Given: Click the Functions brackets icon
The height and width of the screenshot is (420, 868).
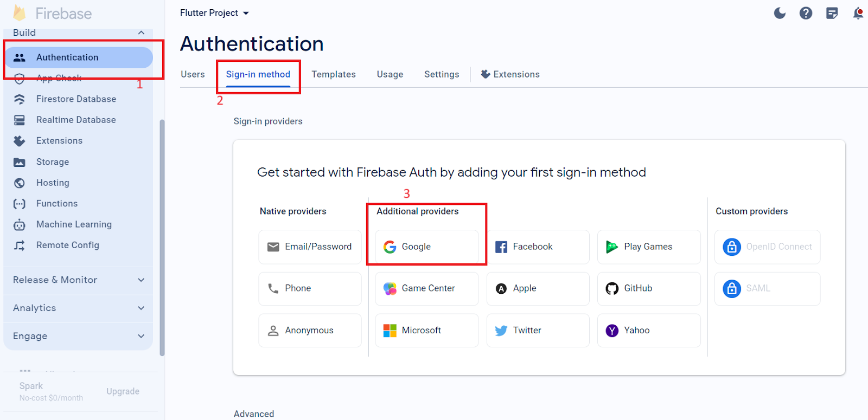Looking at the screenshot, I should click(20, 204).
